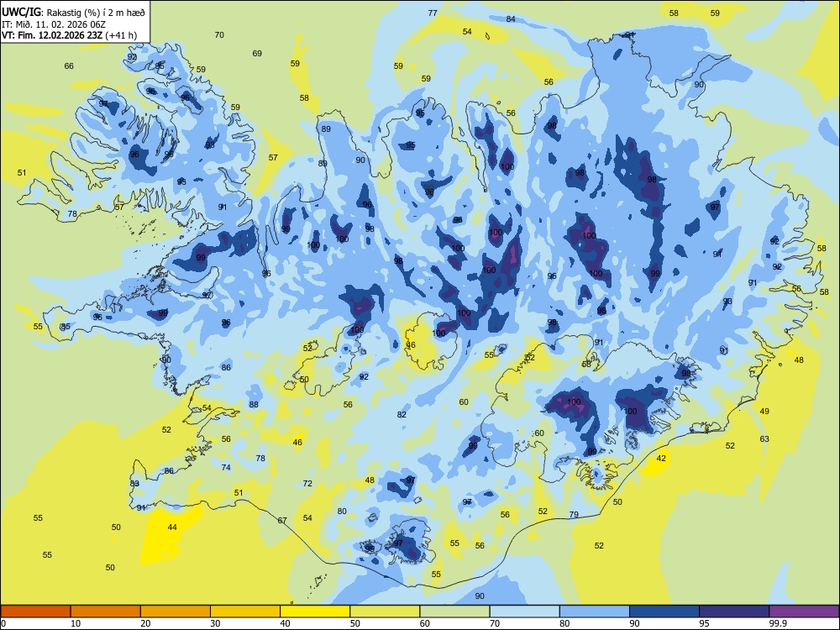Viewport: 840px width, 630px height.
Task: Click the 95–99.9 dark navy legend swatch
Action: pyautogui.click(x=734, y=612)
